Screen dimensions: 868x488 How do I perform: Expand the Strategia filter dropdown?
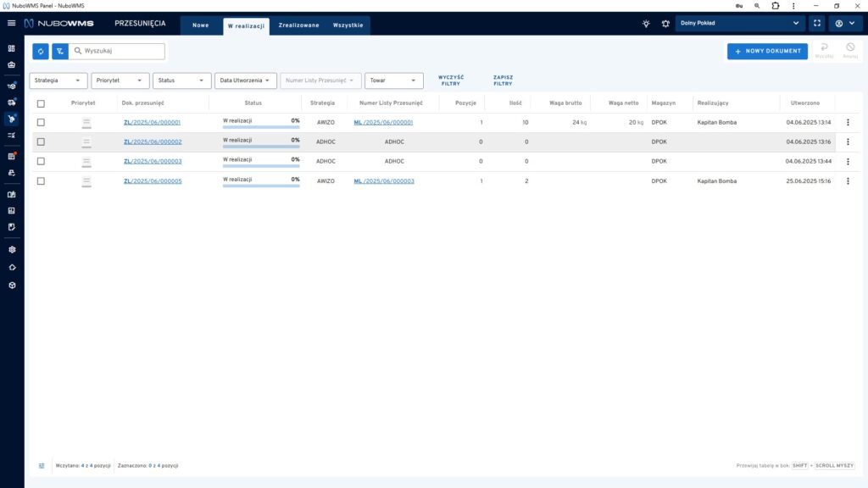click(58, 80)
